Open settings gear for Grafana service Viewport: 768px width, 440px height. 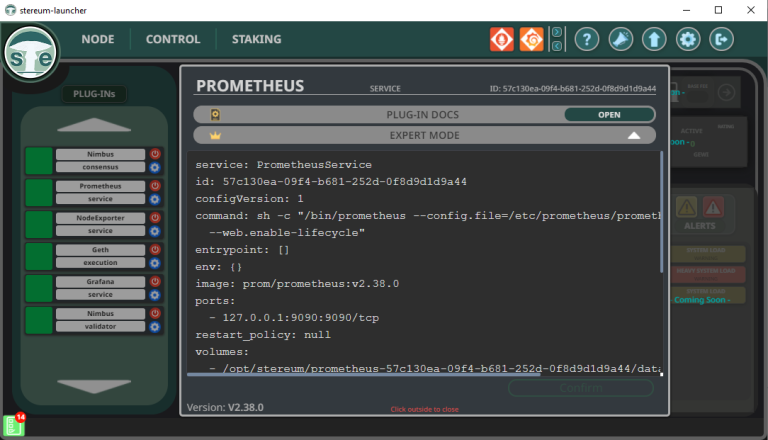coord(155,295)
